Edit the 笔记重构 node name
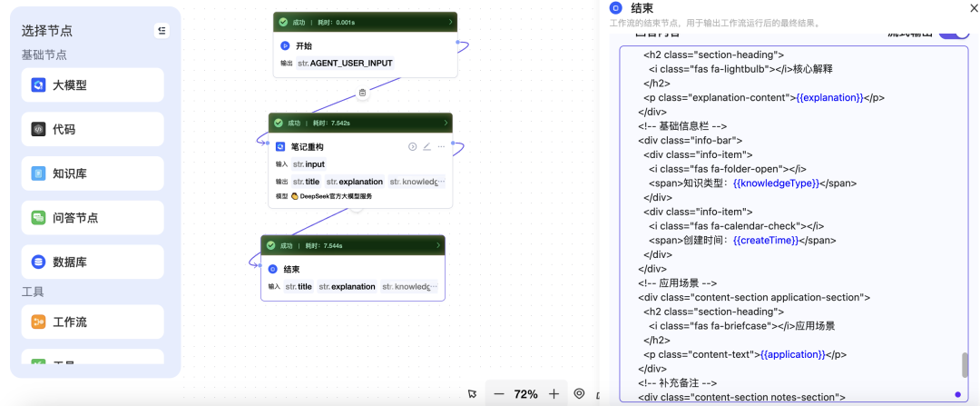The width and height of the screenshot is (980, 406). point(426,146)
